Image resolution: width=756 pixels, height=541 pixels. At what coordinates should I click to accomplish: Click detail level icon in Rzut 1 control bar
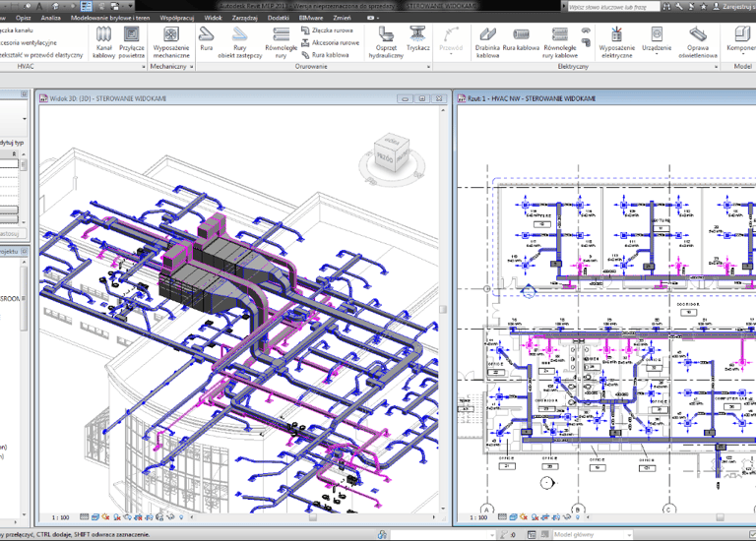(502, 517)
